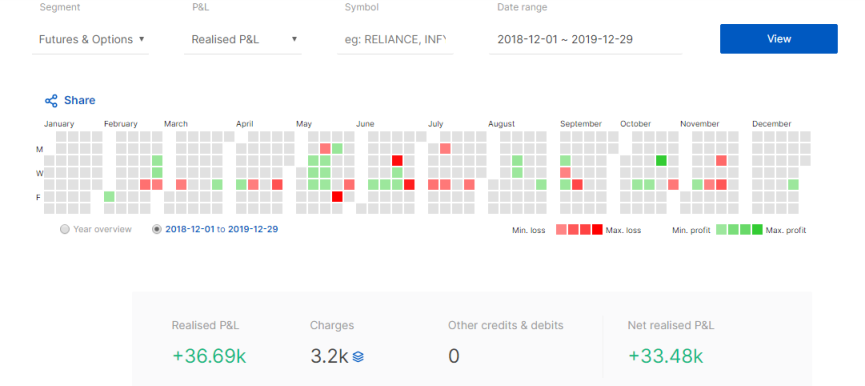This screenshot has height=386, width=865.
Task: Click the green February Friday cell
Action: (x=109, y=197)
